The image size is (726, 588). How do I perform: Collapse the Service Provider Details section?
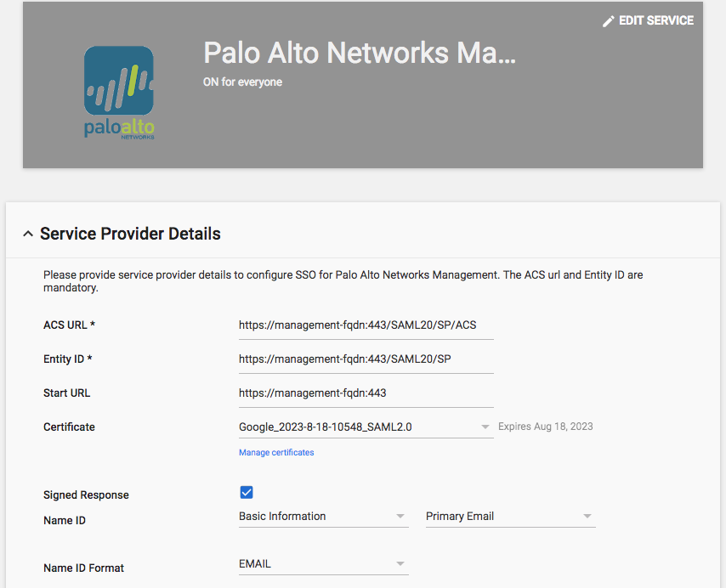[28, 234]
